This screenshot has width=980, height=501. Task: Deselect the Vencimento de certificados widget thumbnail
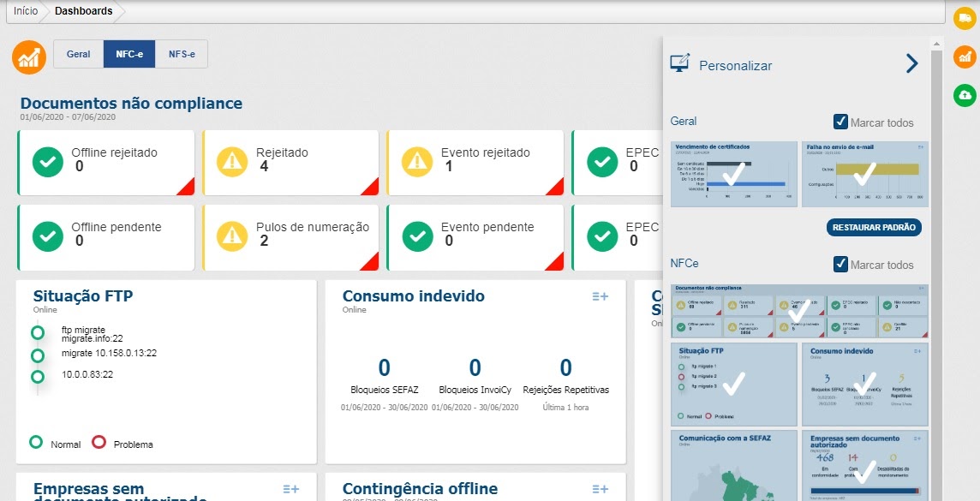(733, 174)
